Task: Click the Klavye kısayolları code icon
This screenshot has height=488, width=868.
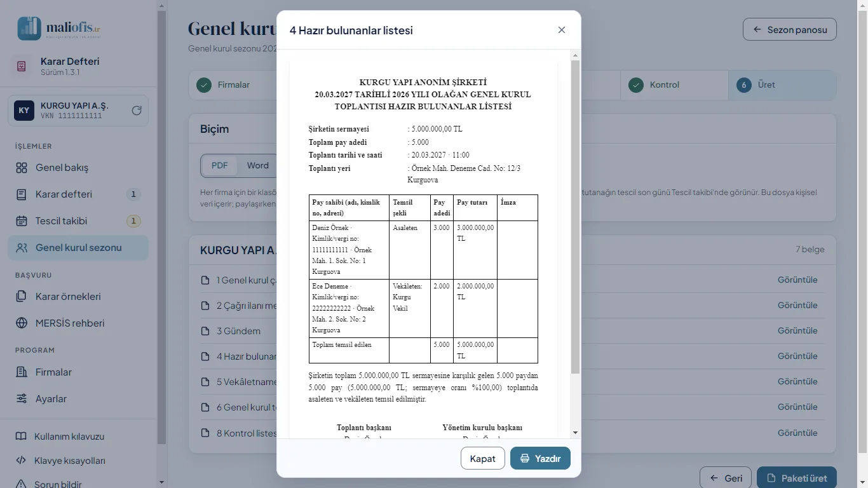Action: (21, 461)
